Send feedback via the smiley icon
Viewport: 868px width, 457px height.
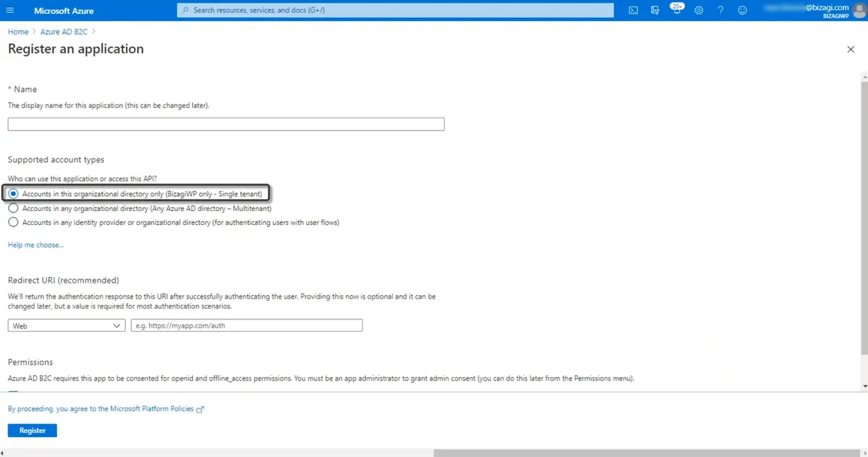point(742,10)
